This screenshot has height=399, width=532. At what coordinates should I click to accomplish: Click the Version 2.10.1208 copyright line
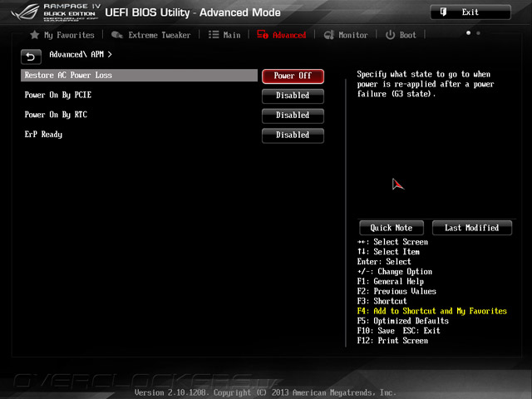265,392
